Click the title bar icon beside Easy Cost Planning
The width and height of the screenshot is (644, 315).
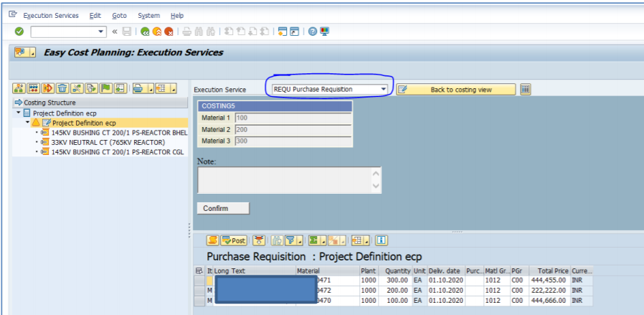(24, 52)
